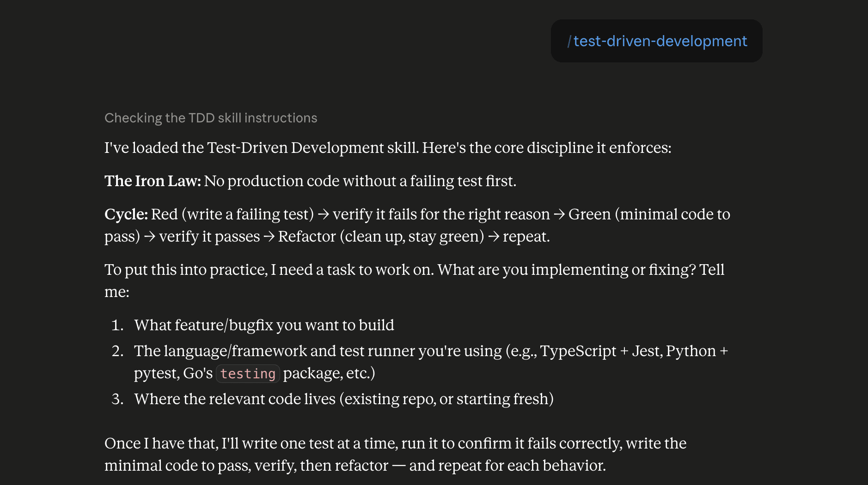Click 'Once I have that' closing paragraph
868x485 pixels.
[395, 455]
